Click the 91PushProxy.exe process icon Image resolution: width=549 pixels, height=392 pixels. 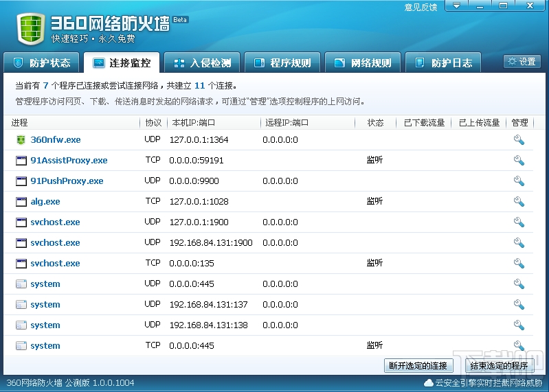tap(21, 181)
